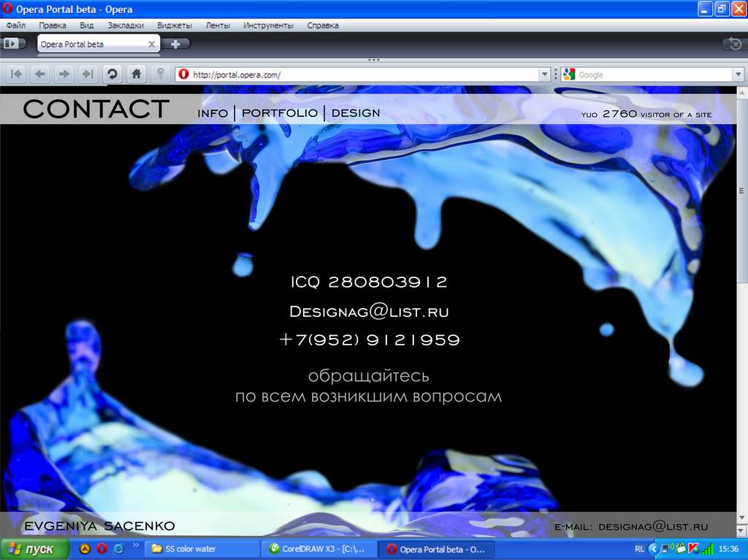Image resolution: width=748 pixels, height=560 pixels.
Task: Click the footer e-mail designag@list.ru
Action: (x=631, y=526)
